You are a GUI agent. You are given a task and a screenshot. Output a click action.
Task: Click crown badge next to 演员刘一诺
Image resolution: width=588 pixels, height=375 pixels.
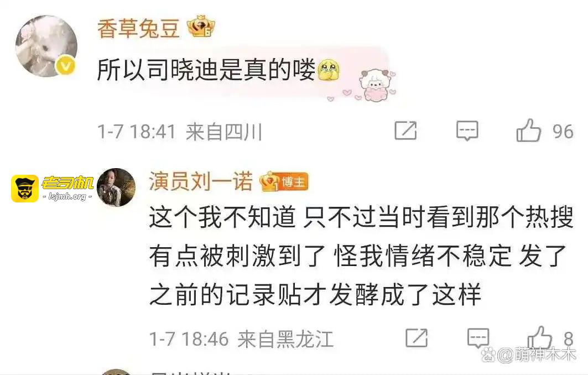[270, 181]
